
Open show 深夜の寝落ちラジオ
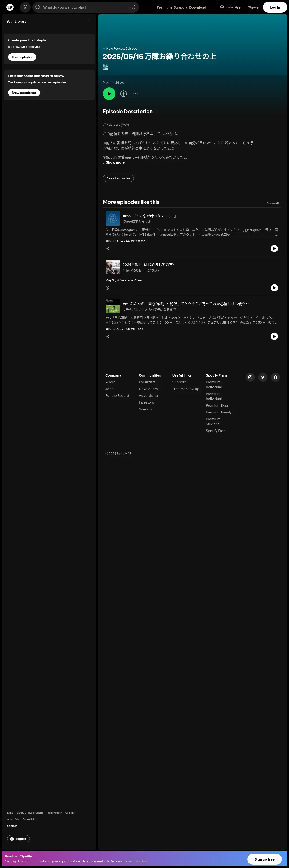tap(137, 222)
